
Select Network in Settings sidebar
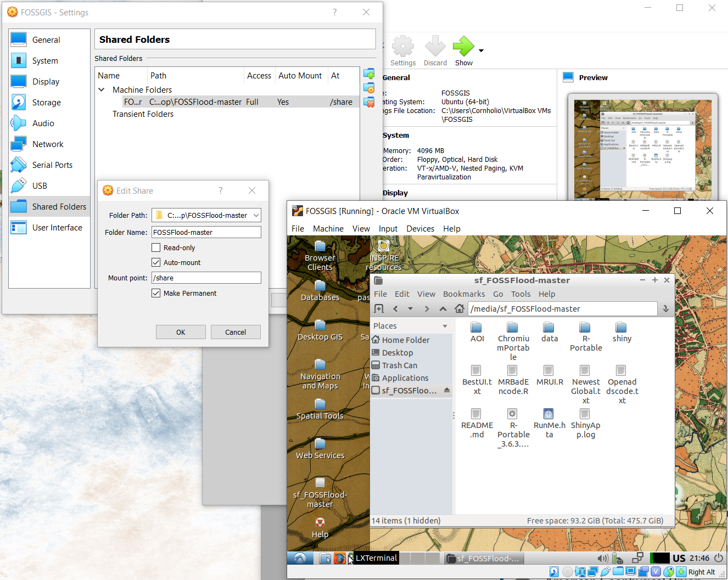tap(49, 144)
